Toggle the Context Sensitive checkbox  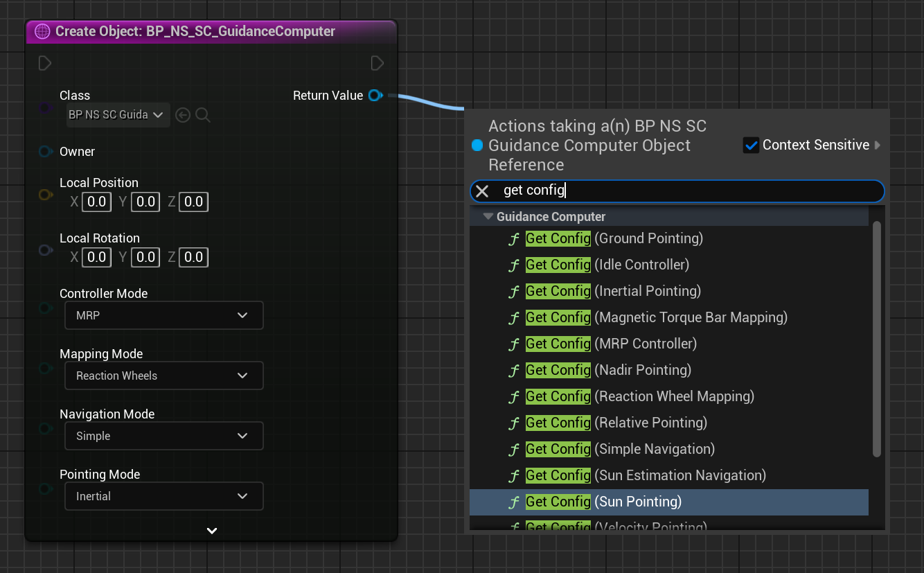coord(751,146)
